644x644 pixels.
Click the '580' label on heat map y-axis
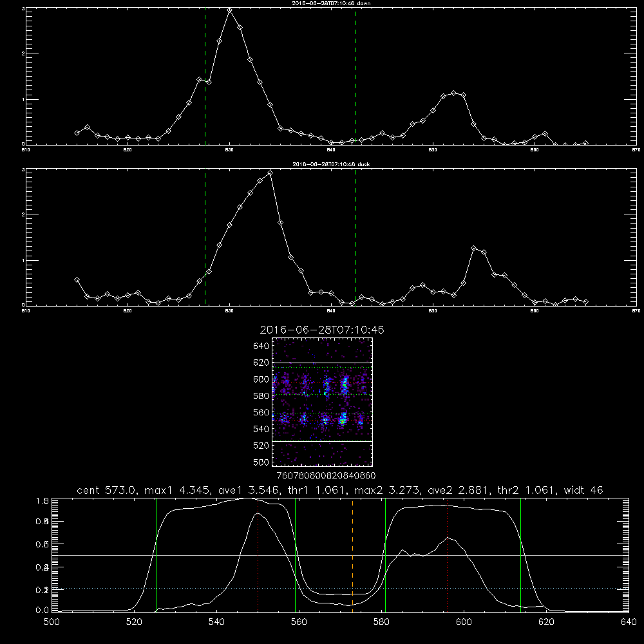[261, 396]
